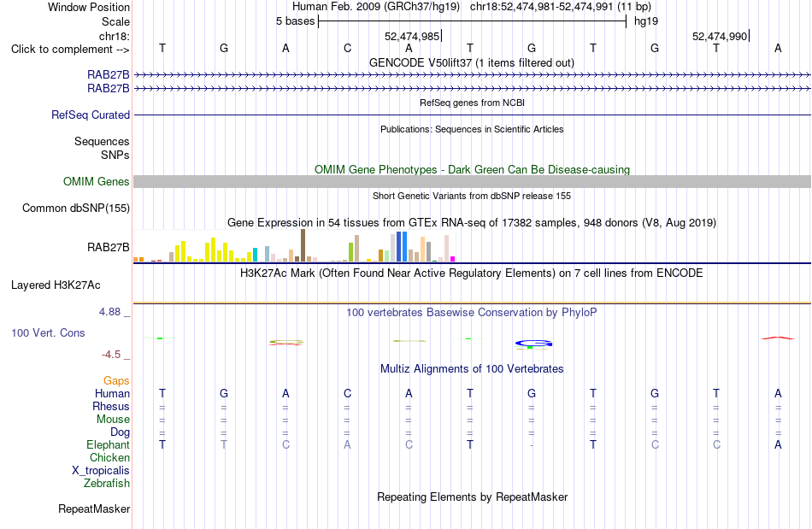Open 100 vertebrates Basewise Conservation by PhyloP title
Screen dimensions: 812x529
coord(472,312)
